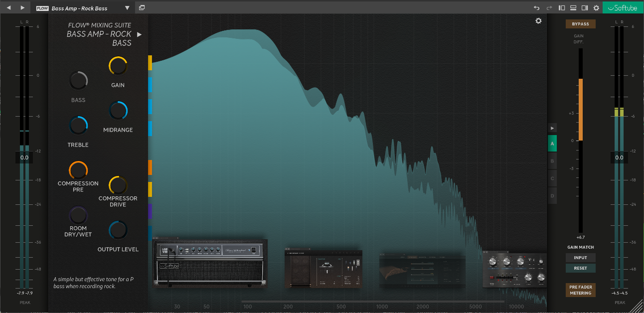644x313 pixels.
Task: Click the +6.7 gain difference value
Action: click(x=580, y=237)
